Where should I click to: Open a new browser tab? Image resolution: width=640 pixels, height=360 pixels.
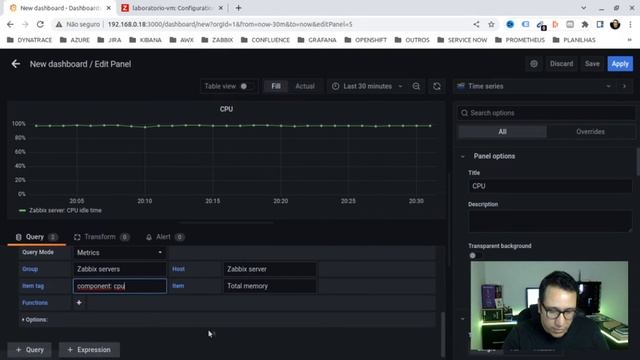[x=238, y=8]
